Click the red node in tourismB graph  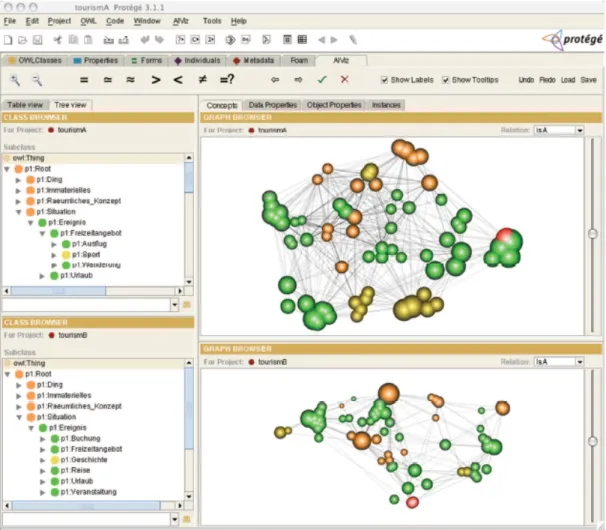(x=412, y=502)
